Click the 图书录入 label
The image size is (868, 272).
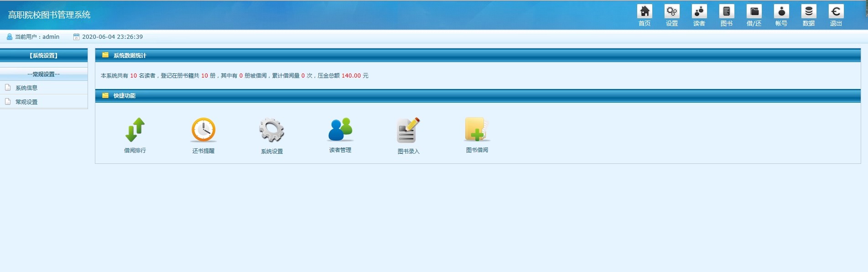[x=408, y=151]
